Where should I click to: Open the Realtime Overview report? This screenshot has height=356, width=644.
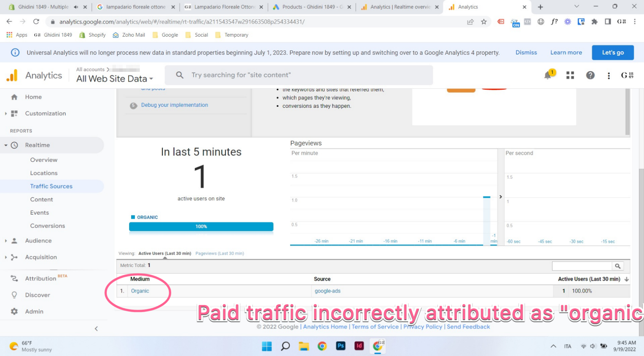44,160
